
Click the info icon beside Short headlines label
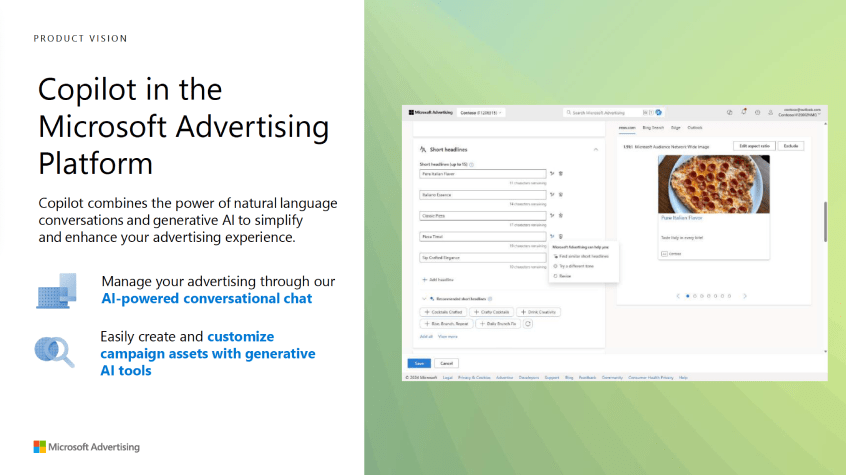click(x=472, y=165)
